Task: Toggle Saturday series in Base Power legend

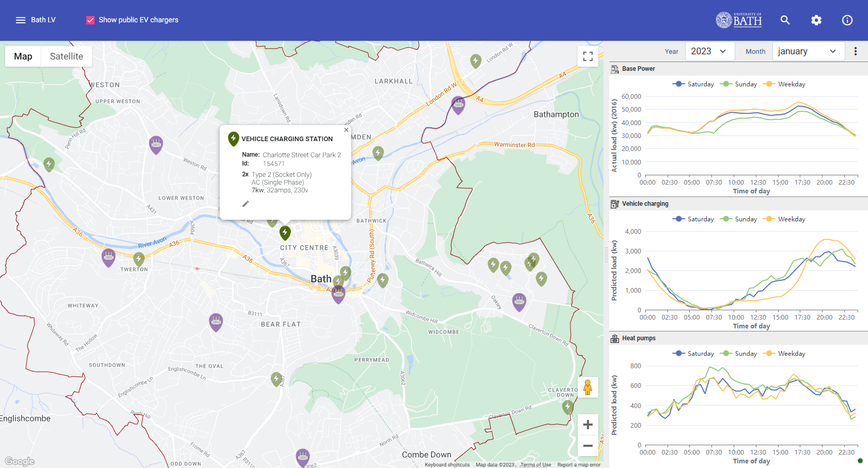Action: (693, 84)
